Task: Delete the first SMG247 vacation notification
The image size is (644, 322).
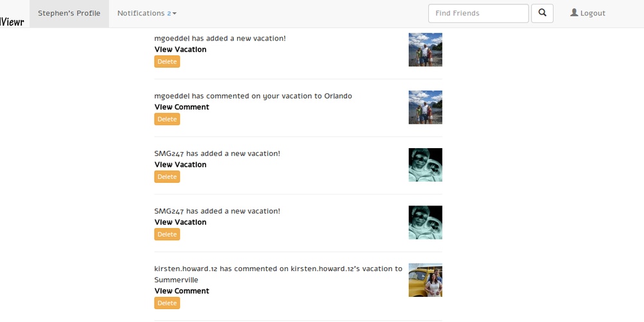Action: point(167,177)
